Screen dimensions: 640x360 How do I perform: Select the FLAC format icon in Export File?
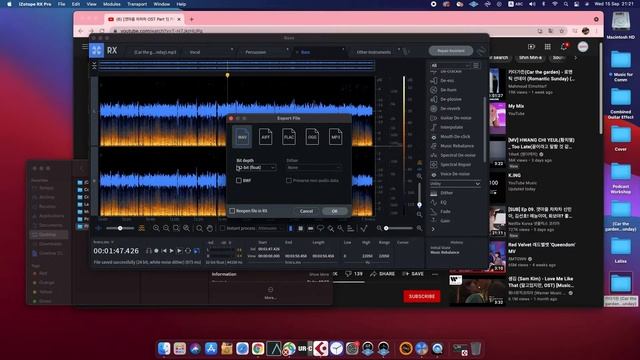coord(289,137)
